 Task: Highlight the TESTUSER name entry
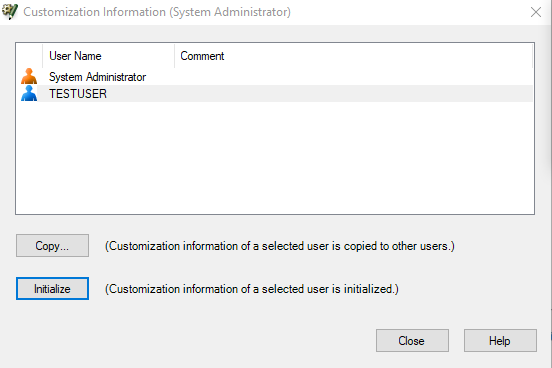click(x=78, y=94)
